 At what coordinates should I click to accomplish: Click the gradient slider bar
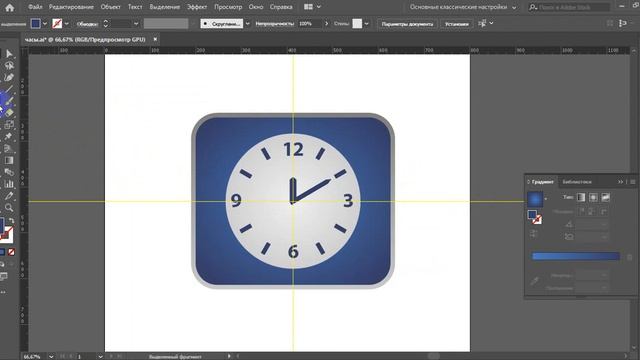coord(576,256)
